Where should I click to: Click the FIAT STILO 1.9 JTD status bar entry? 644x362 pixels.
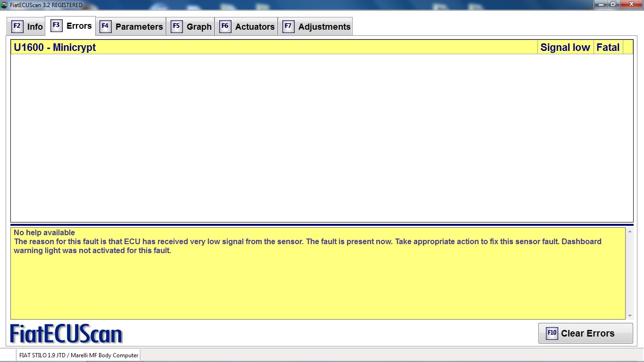click(79, 355)
